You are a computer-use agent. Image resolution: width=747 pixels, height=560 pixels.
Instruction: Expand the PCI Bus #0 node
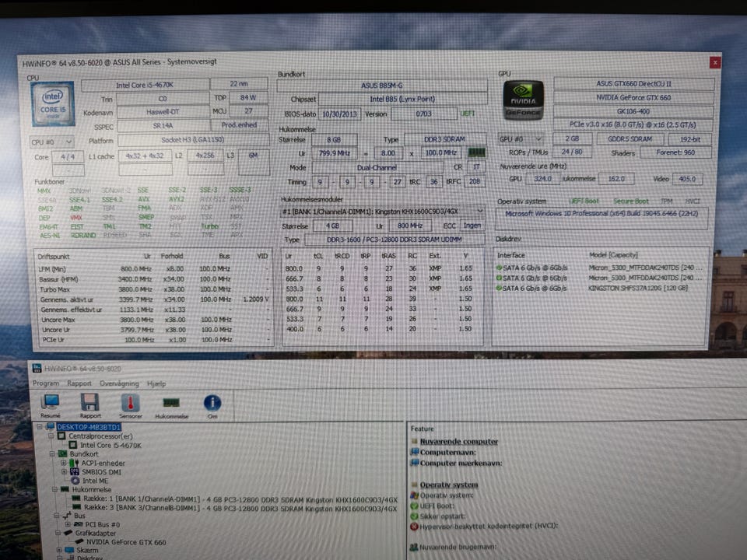(68, 524)
